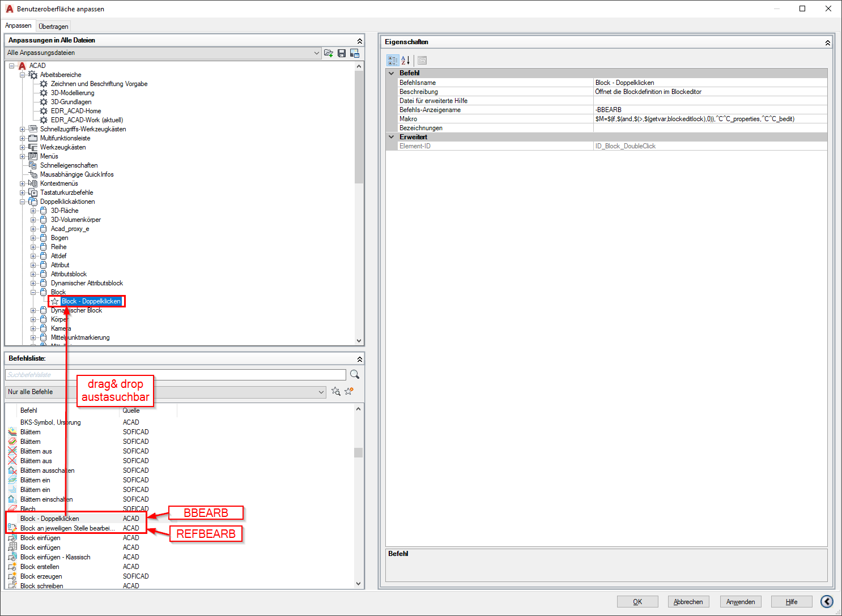Collapse the Befehl property section
The width and height of the screenshot is (842, 616).
click(392, 73)
